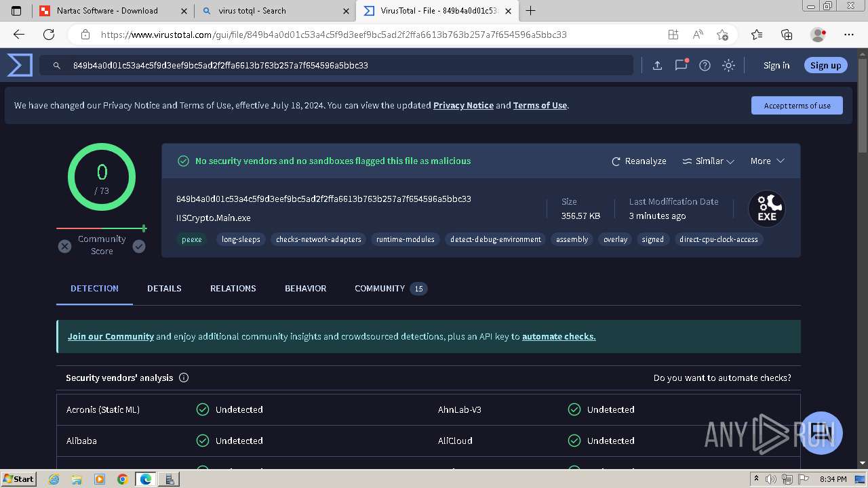Switch to the DETAILS tab

pyautogui.click(x=164, y=289)
